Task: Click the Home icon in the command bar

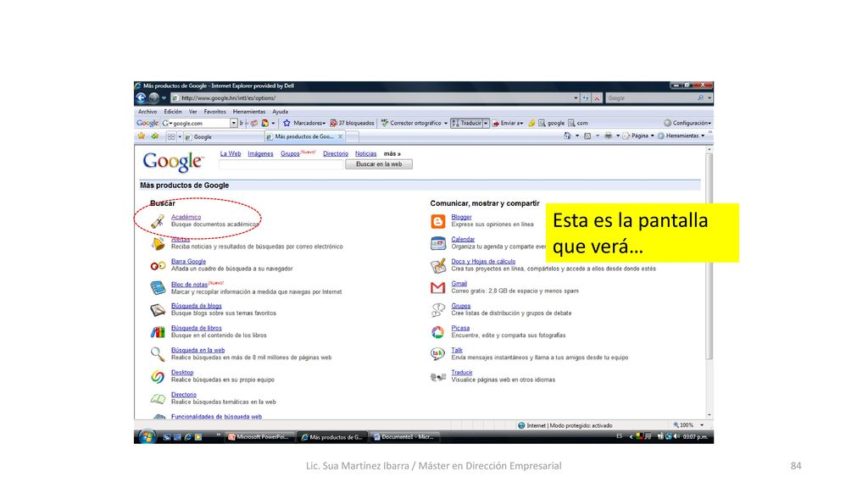Action: point(567,136)
